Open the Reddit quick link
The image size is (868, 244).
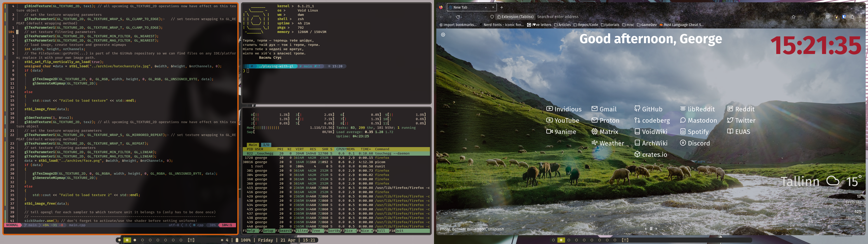click(741, 109)
